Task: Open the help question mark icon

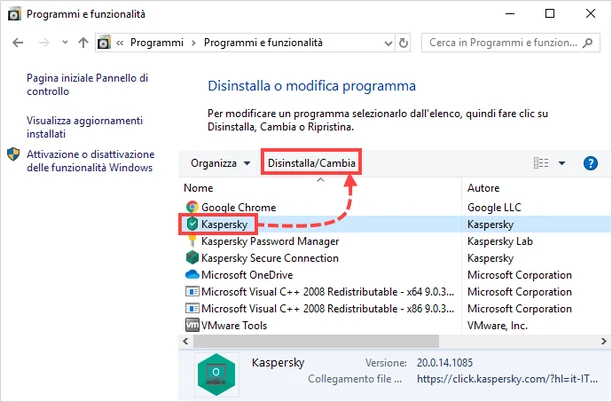Action: pyautogui.click(x=591, y=163)
